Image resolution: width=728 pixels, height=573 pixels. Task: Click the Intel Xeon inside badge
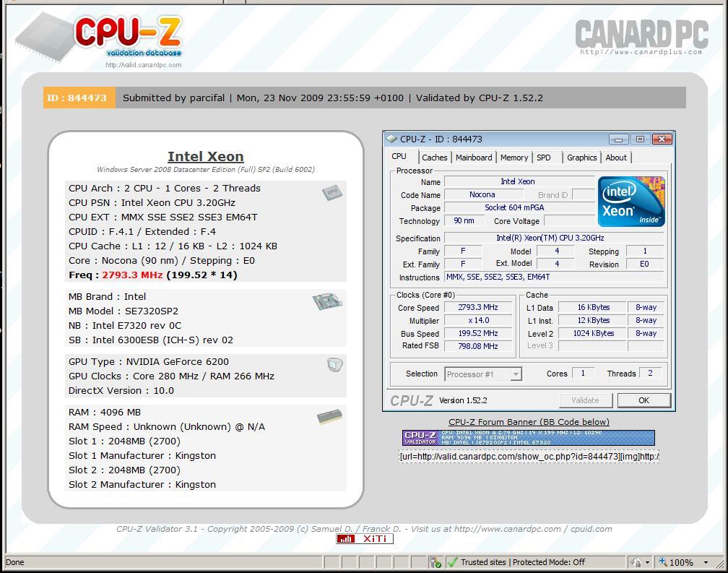(x=631, y=201)
